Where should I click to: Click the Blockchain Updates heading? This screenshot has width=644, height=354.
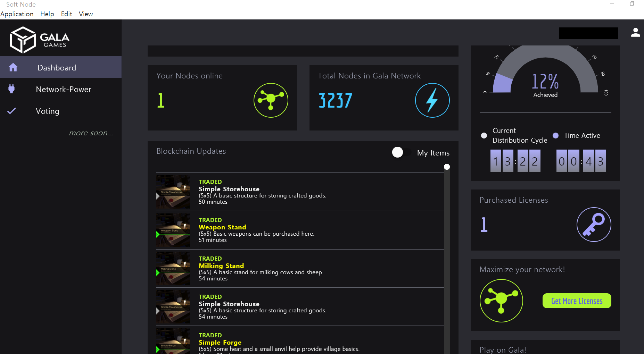(191, 151)
